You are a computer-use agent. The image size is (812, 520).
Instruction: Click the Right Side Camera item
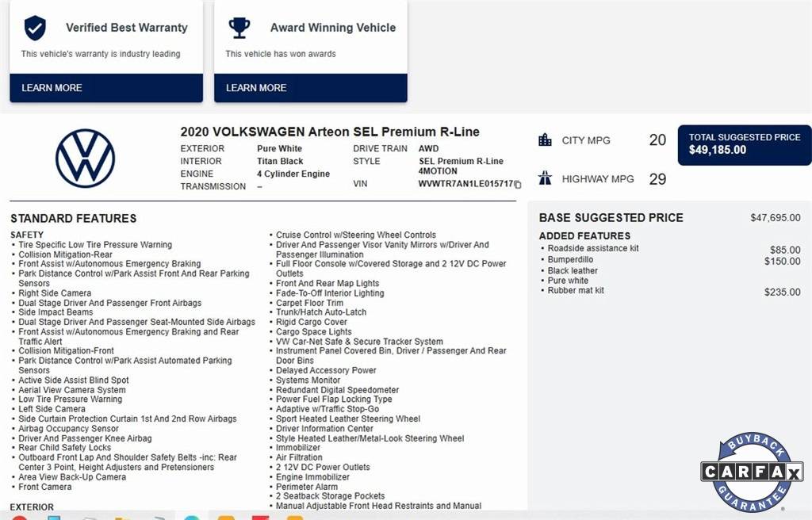pyautogui.click(x=55, y=293)
